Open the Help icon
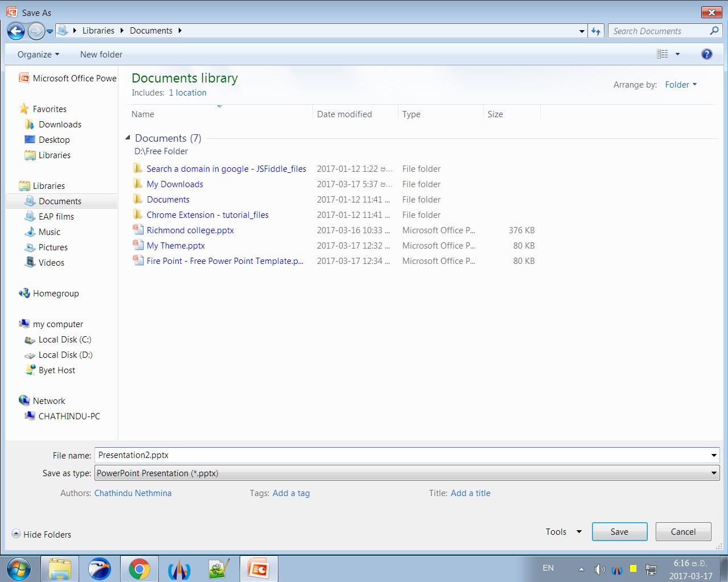Image resolution: width=728 pixels, height=582 pixels. (x=707, y=54)
